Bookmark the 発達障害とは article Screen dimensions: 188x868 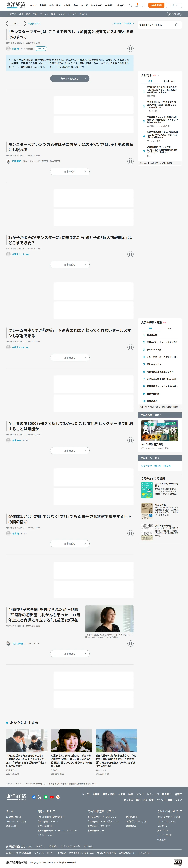click(130, 533)
